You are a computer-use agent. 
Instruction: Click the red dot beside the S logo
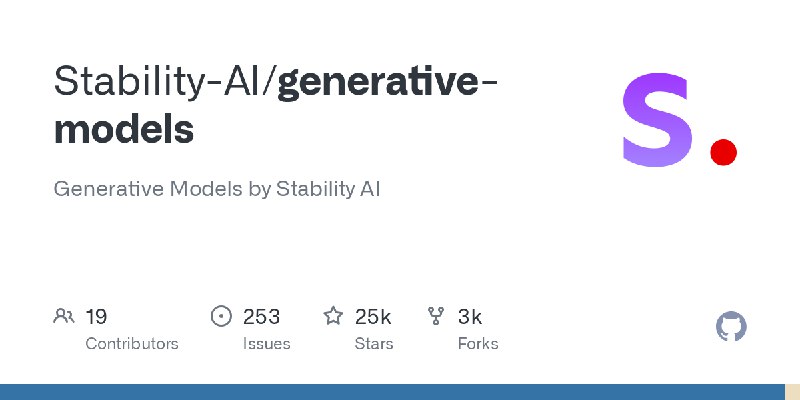tap(723, 152)
